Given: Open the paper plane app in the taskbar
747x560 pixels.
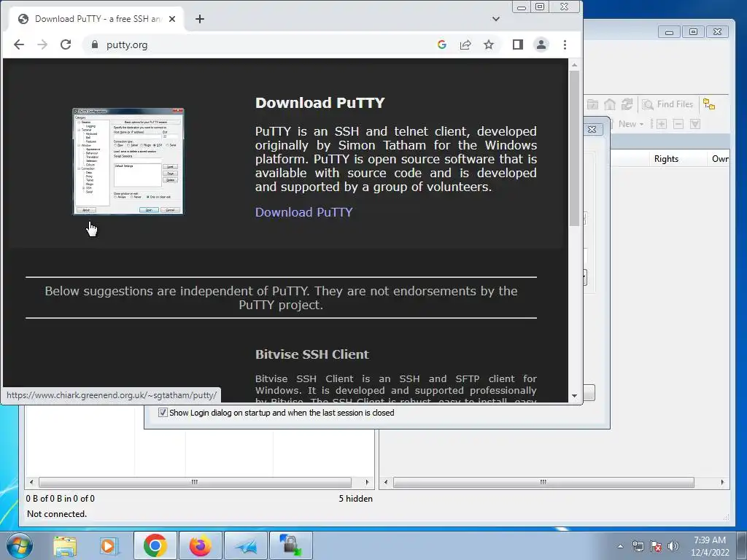Looking at the screenshot, I should click(x=246, y=545).
